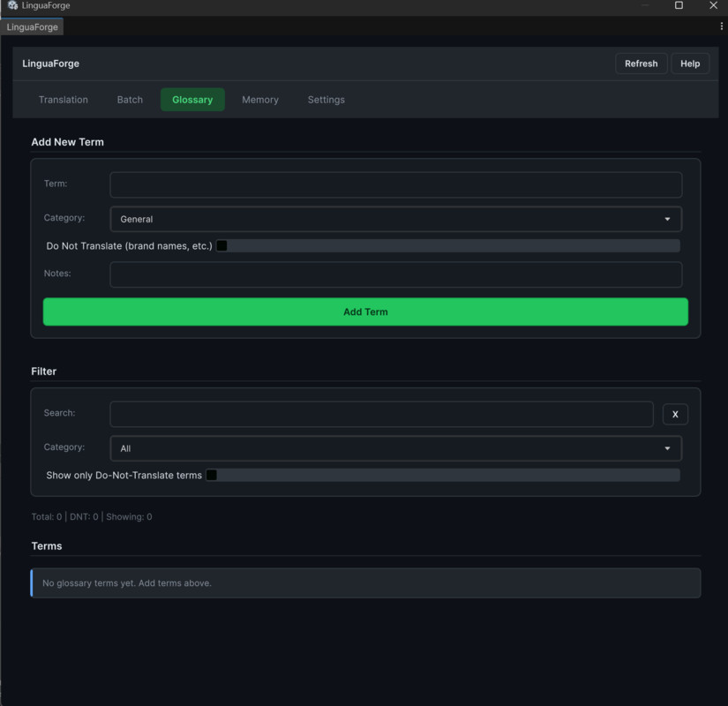Clear the search using the X button
The height and width of the screenshot is (706, 728).
click(675, 414)
